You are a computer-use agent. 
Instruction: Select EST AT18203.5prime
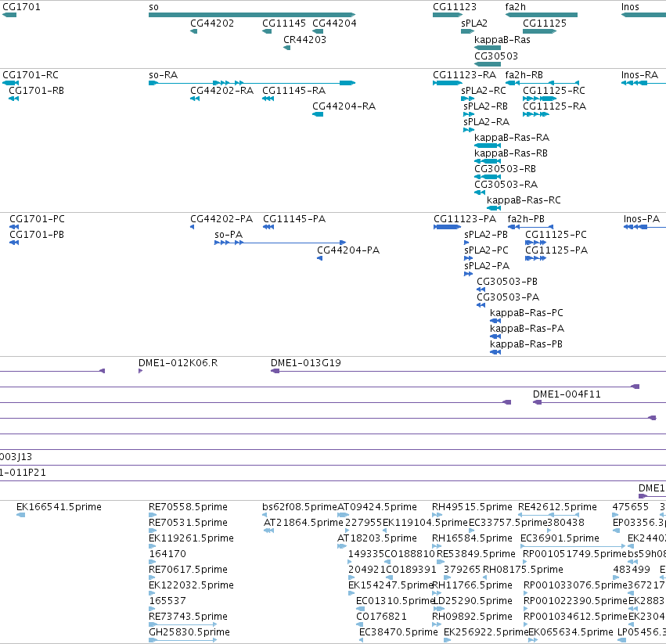(377, 538)
